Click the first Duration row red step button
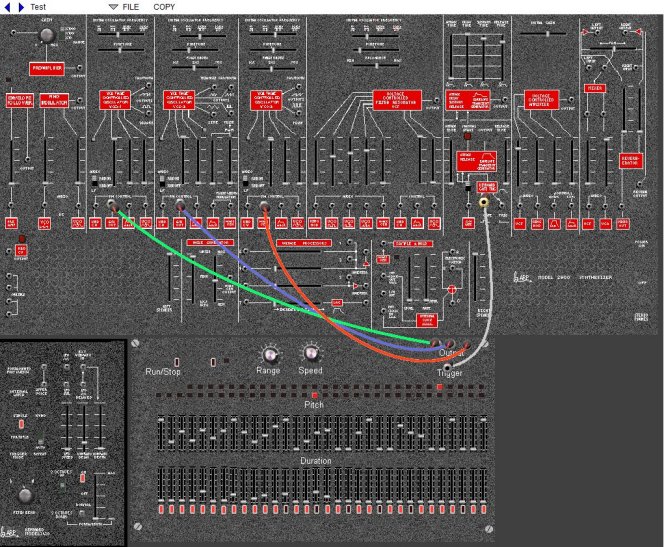 (162, 510)
